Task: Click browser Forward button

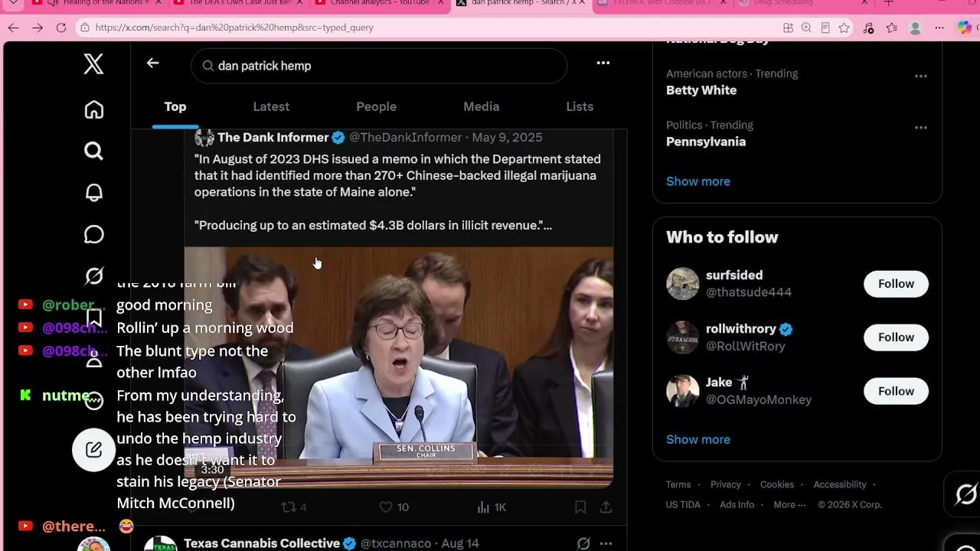Action: [37, 28]
